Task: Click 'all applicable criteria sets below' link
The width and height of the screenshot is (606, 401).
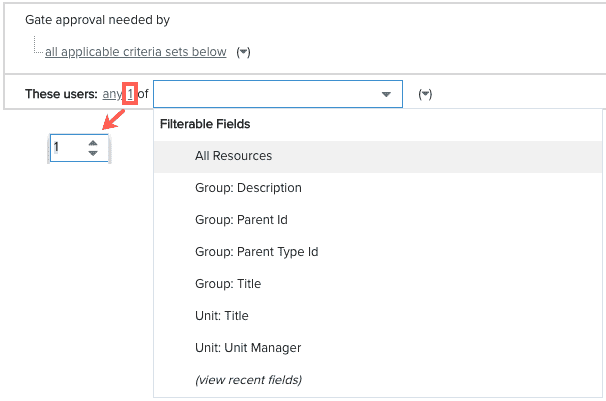Action: tap(136, 52)
